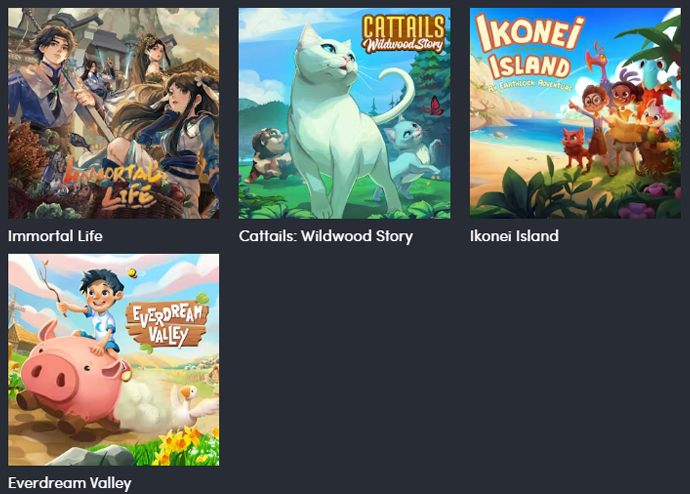The height and width of the screenshot is (494, 690).
Task: Click the red butterfly in the Cattails artwork
Action: [x=434, y=106]
